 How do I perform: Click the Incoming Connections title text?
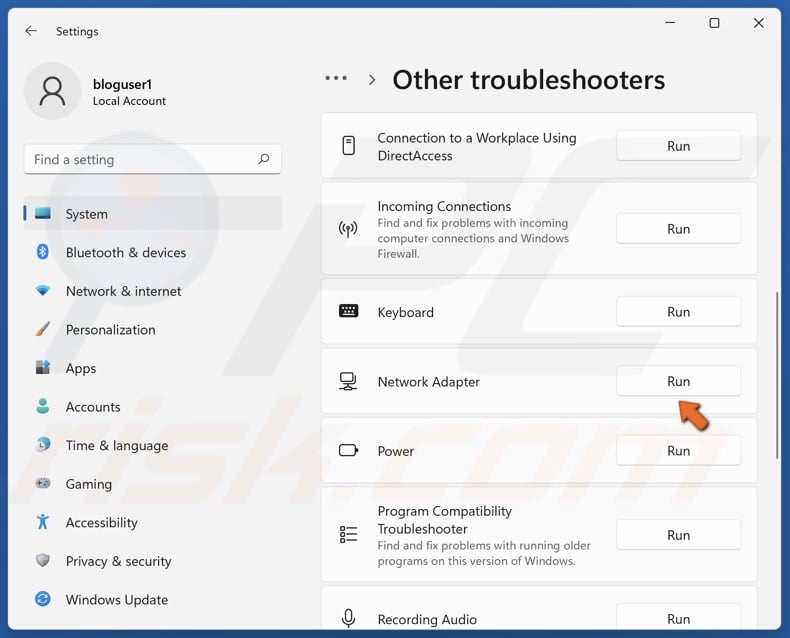click(x=444, y=206)
